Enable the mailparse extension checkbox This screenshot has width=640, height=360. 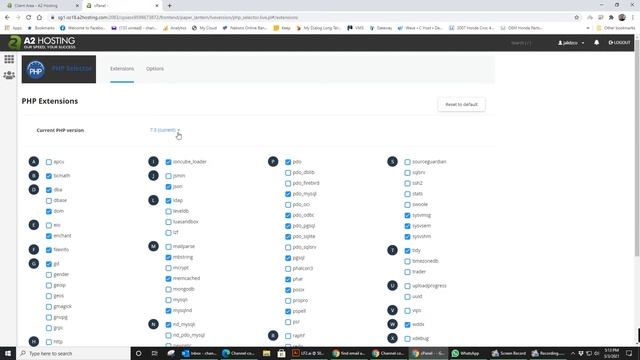[x=169, y=247]
